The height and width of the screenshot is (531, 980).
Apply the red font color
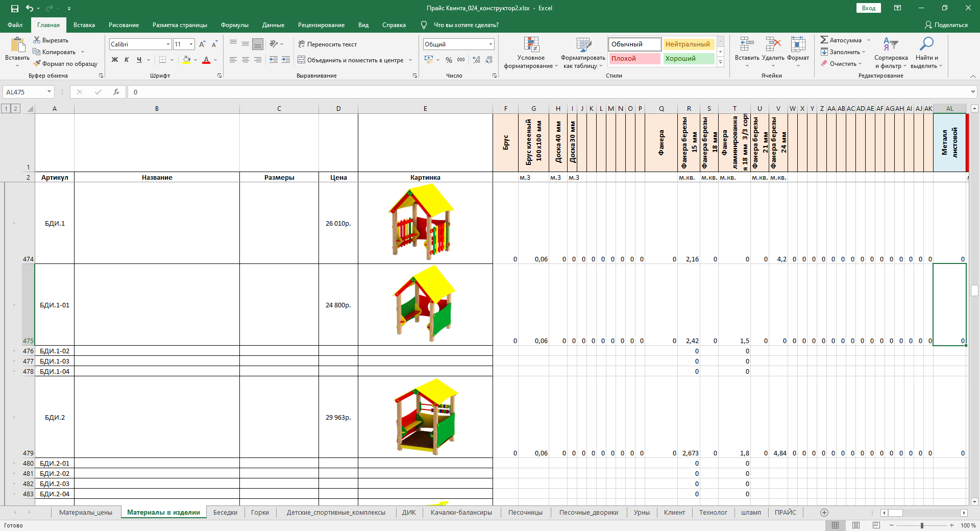pyautogui.click(x=206, y=60)
